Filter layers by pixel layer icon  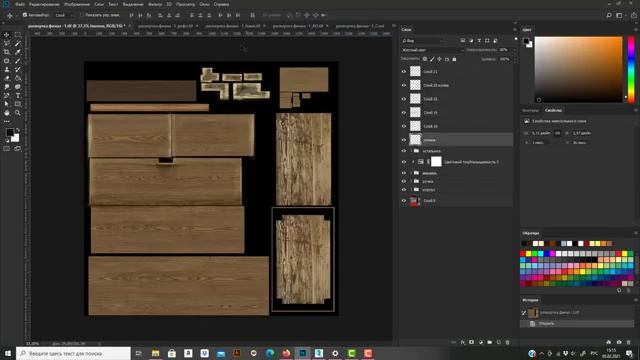click(463, 41)
